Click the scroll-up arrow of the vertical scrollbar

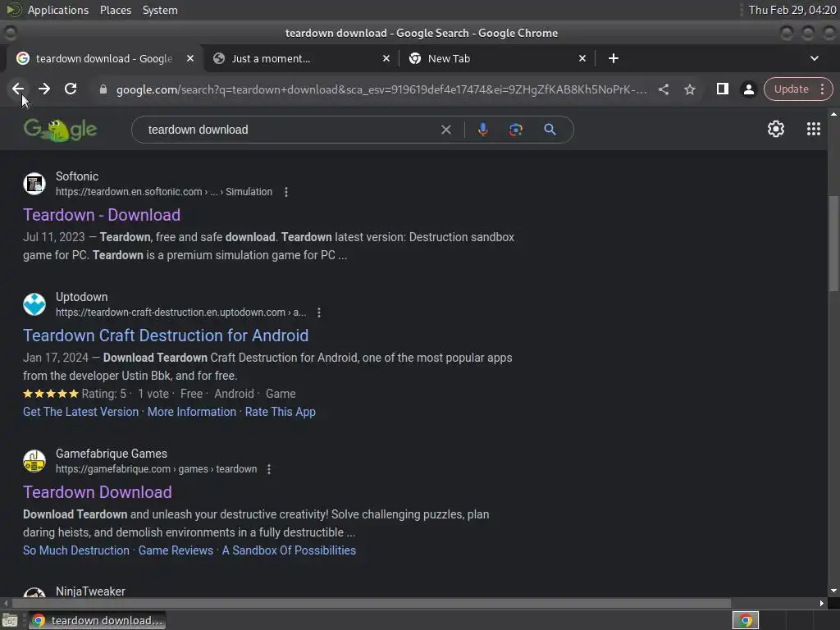(833, 114)
